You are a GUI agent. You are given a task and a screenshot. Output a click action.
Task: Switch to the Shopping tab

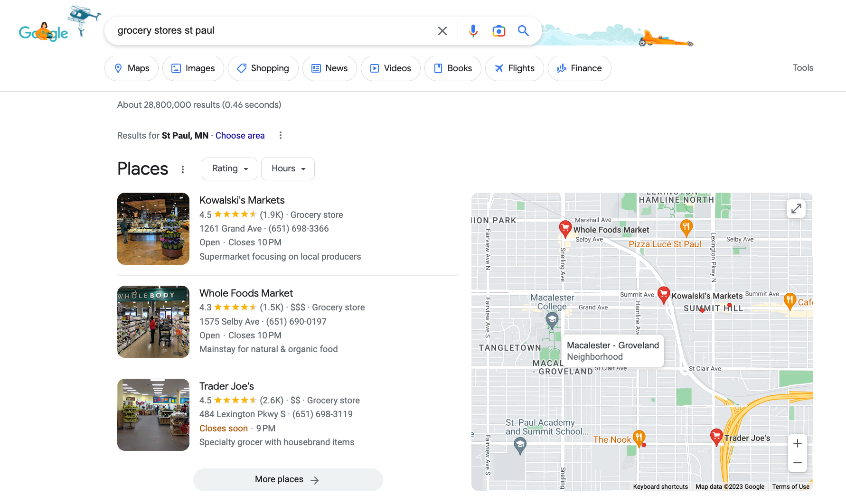[x=263, y=68]
